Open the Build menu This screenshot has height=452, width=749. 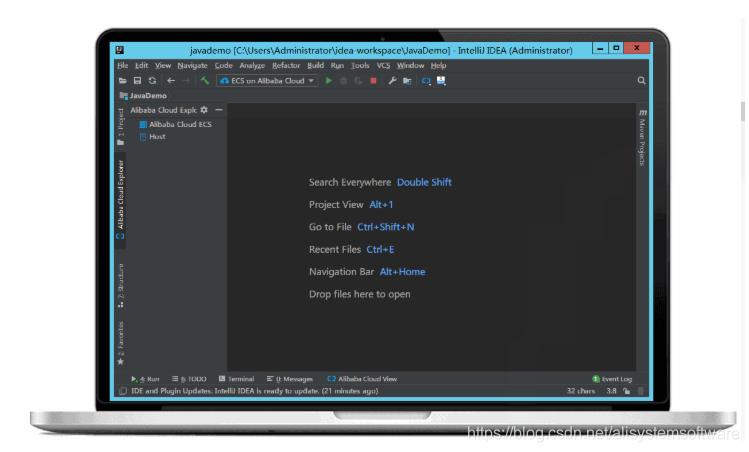point(315,65)
